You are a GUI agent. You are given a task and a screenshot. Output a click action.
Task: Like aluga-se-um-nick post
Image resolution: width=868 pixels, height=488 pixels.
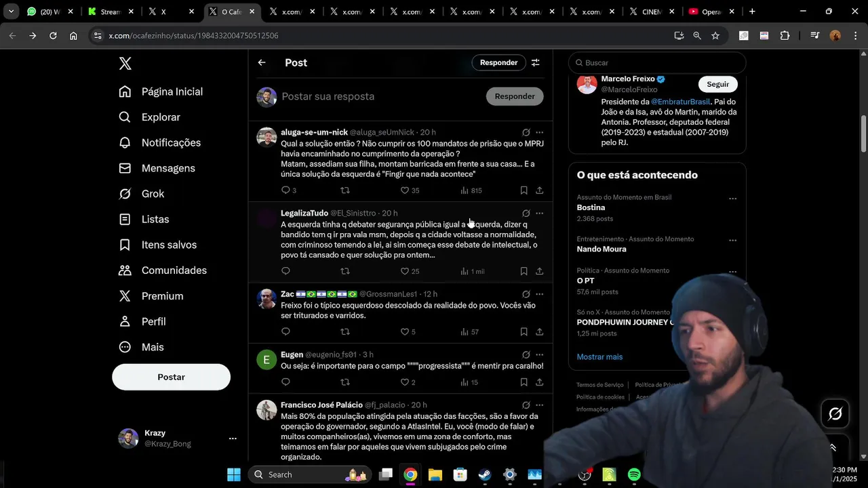pyautogui.click(x=405, y=190)
